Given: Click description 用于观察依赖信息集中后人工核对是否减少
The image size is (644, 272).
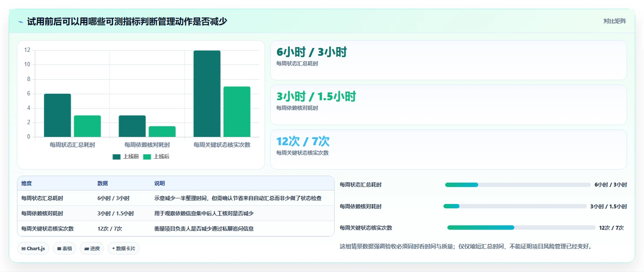Looking at the screenshot, I should (x=204, y=214).
